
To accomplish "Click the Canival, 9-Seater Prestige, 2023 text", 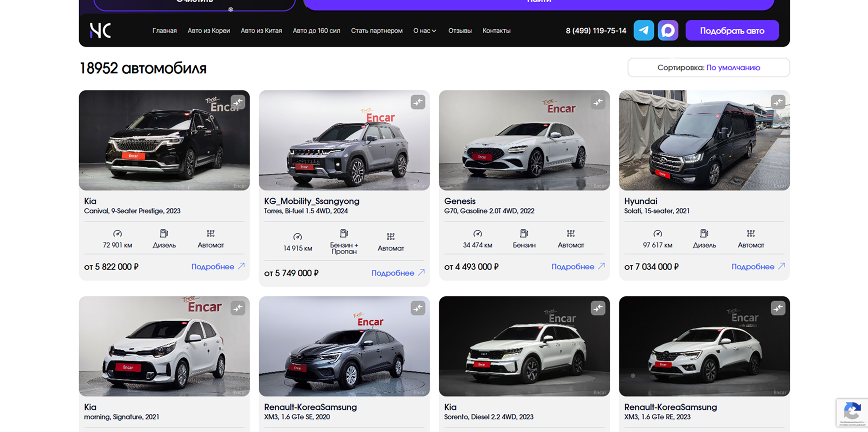I will pos(132,211).
